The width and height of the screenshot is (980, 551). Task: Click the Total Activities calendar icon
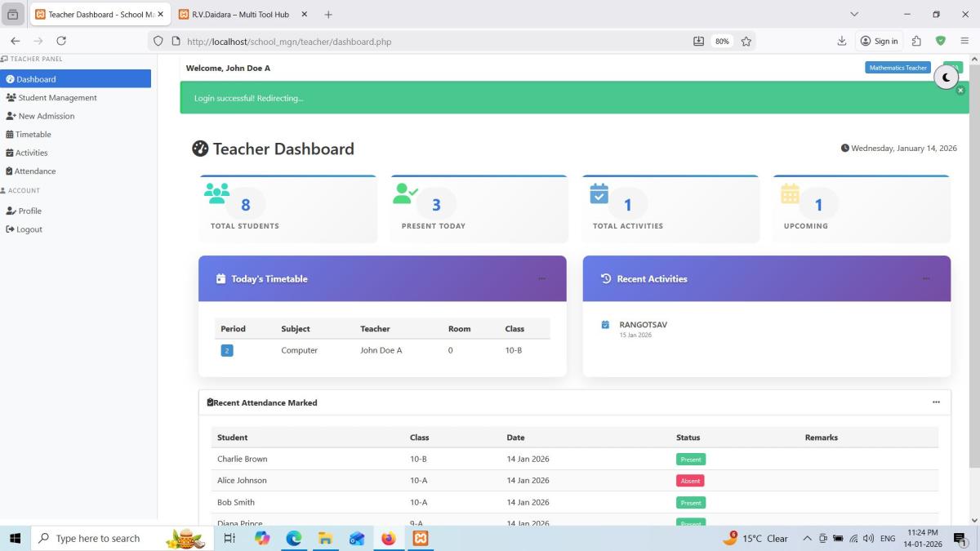[x=599, y=193]
